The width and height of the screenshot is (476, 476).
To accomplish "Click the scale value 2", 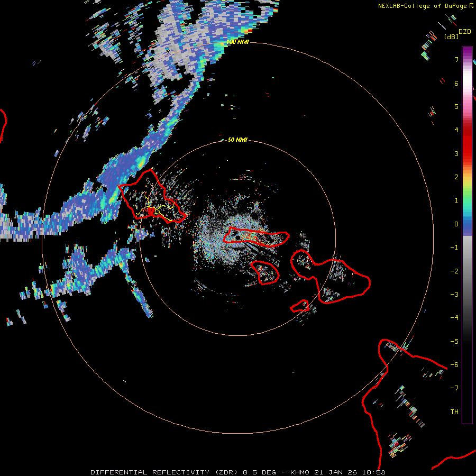I will (456, 177).
